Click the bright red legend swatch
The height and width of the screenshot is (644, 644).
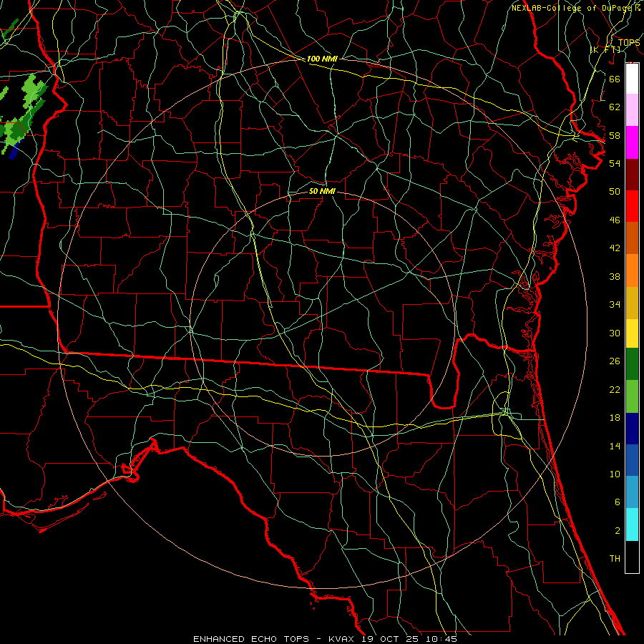click(x=632, y=206)
